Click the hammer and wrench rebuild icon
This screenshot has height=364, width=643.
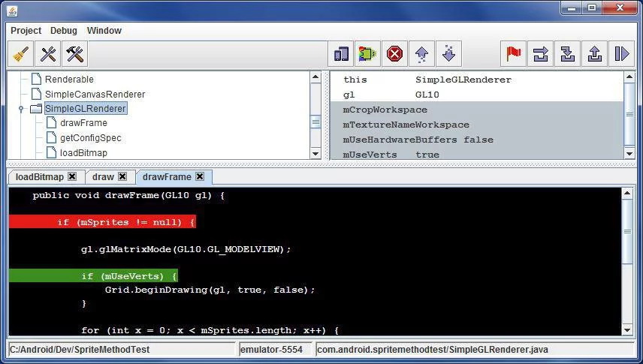(74, 54)
